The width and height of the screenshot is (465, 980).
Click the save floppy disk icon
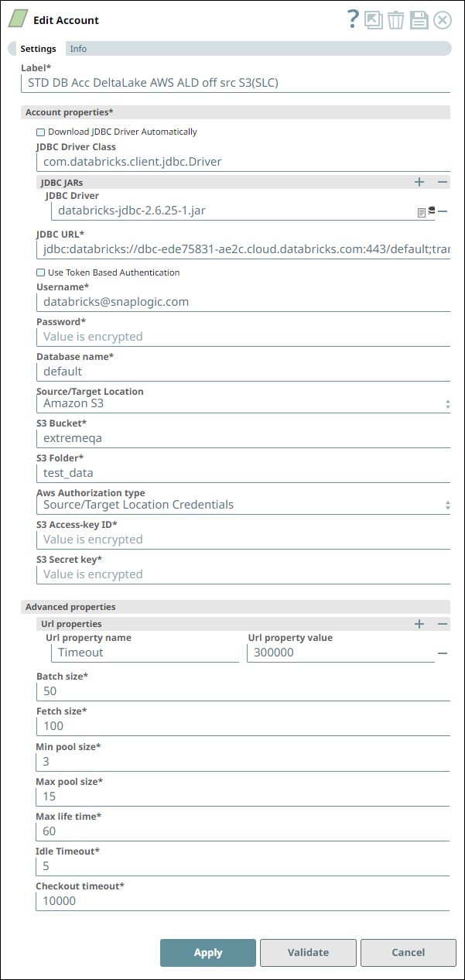(419, 20)
